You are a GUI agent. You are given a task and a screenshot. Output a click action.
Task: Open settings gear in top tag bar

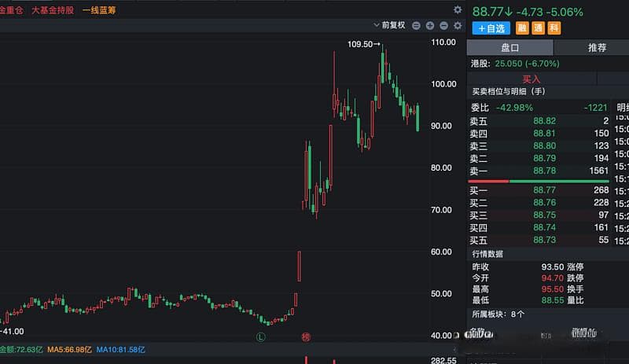tap(458, 9)
